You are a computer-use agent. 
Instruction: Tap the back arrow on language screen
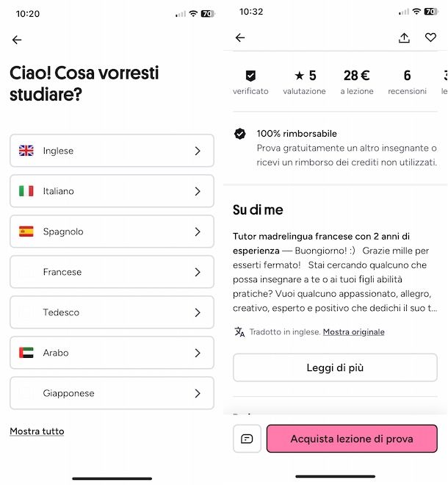pyautogui.click(x=17, y=40)
